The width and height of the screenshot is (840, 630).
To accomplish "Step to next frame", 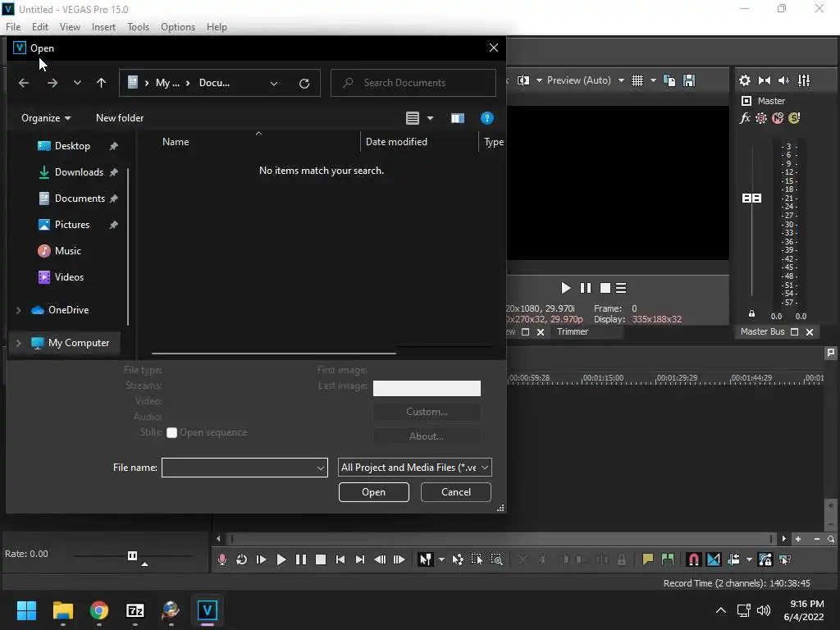I will click(x=399, y=559).
